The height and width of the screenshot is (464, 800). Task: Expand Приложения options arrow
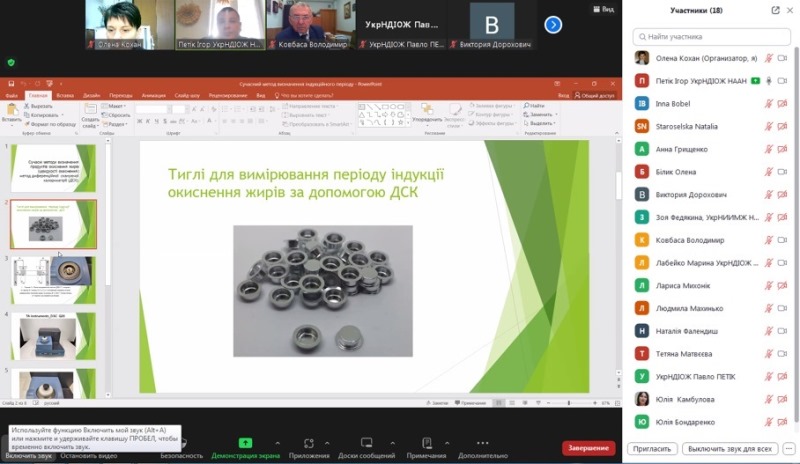(x=327, y=443)
